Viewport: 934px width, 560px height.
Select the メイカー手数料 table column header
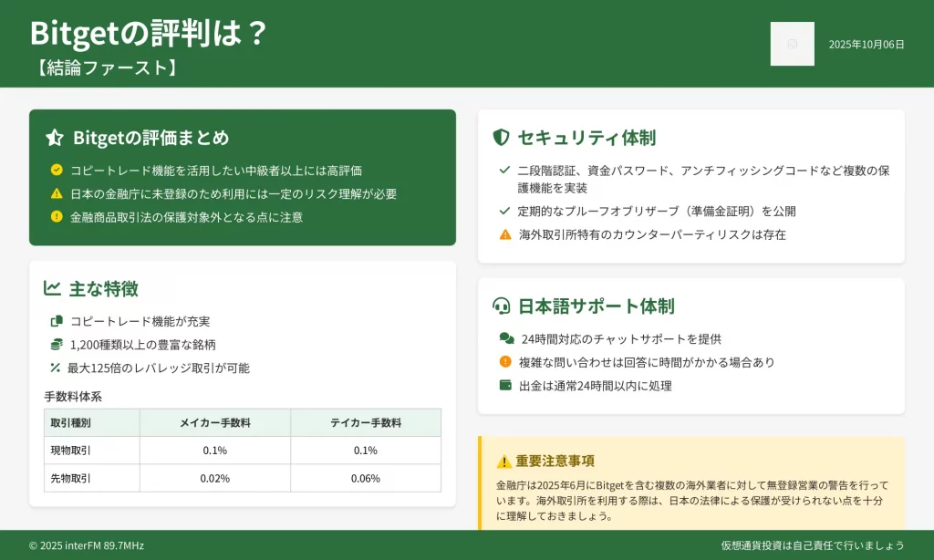215,423
